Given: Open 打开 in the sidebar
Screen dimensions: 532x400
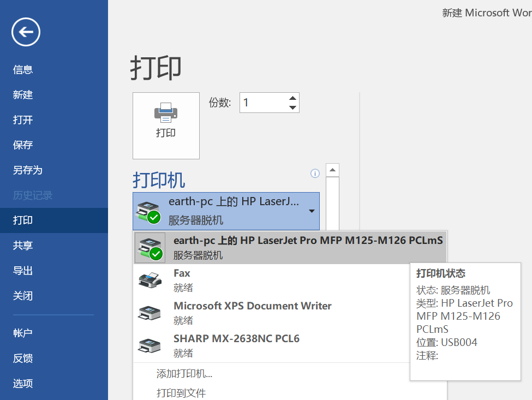Looking at the screenshot, I should (23, 120).
